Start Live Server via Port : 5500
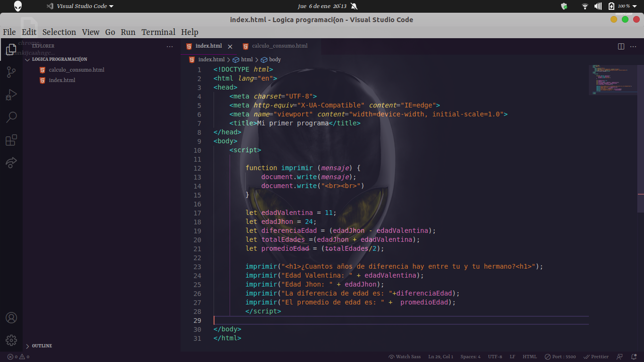The height and width of the screenshot is (362, 644). (x=560, y=357)
